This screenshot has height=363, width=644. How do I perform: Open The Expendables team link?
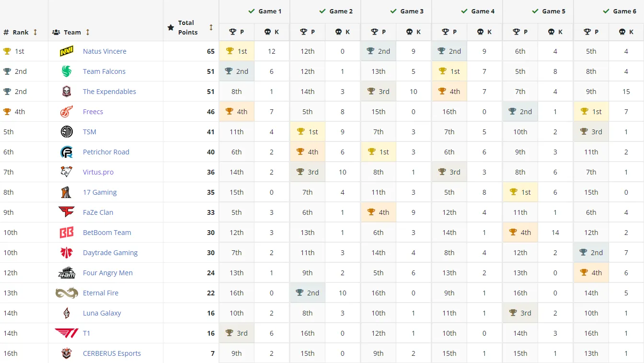click(x=109, y=92)
